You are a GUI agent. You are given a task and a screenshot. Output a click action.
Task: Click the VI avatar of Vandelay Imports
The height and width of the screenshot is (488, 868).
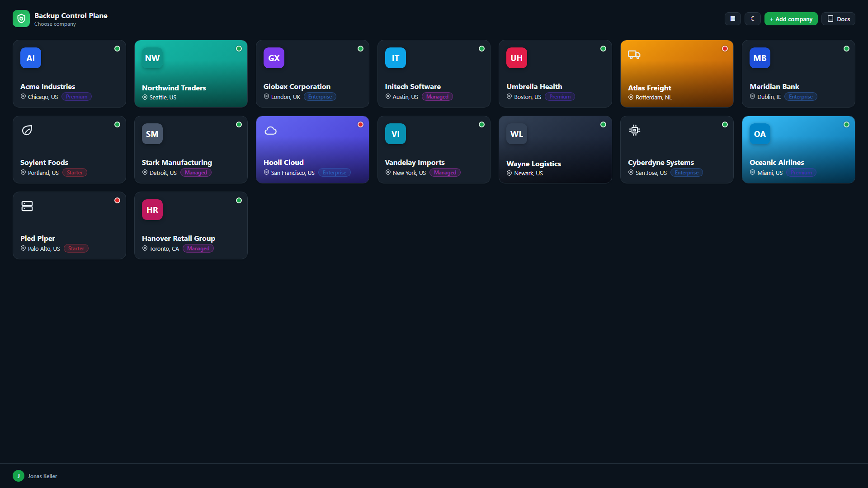[x=396, y=134]
